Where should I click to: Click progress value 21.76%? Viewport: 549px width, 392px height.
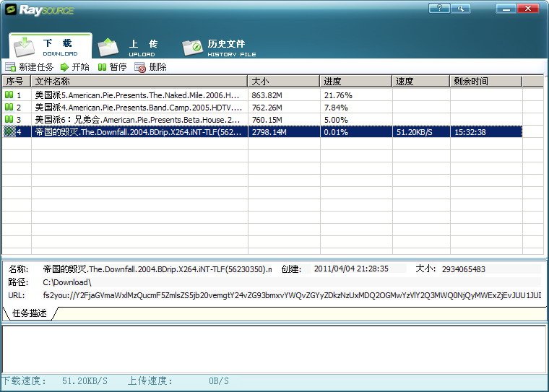(338, 95)
